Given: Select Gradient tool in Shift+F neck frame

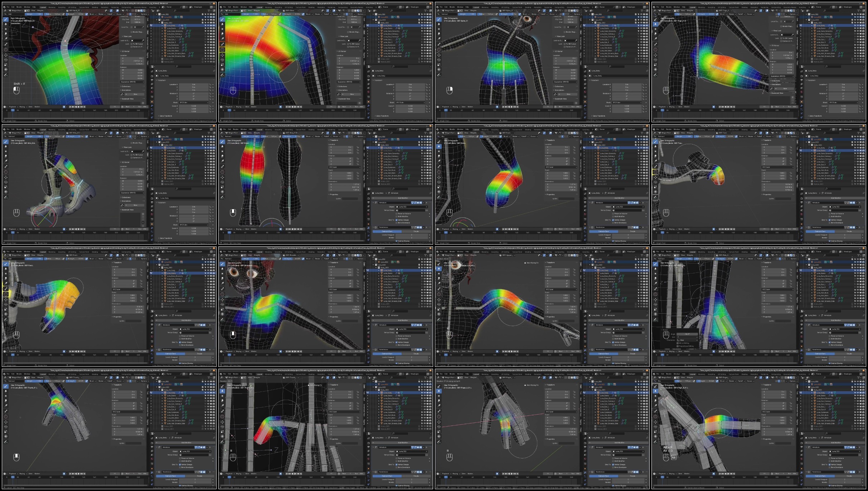Looking at the screenshot, I should coord(6,38).
